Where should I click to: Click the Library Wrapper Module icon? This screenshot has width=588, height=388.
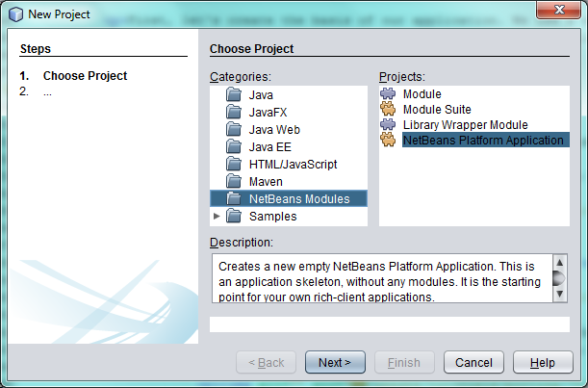tap(389, 125)
